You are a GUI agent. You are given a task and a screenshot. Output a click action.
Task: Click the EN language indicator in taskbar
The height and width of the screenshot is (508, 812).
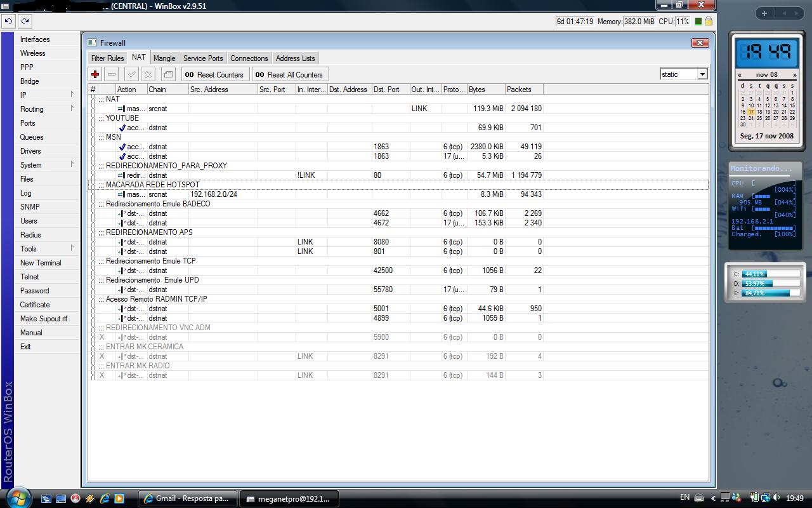pos(684,497)
